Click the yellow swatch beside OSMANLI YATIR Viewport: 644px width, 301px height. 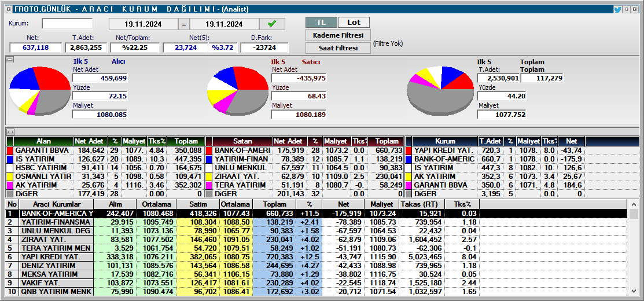tap(10, 176)
